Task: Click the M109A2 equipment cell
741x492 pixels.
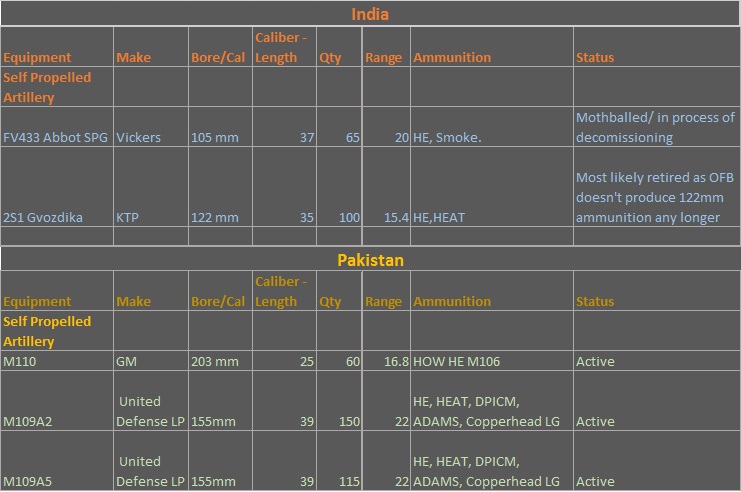Action: pyautogui.click(x=57, y=401)
